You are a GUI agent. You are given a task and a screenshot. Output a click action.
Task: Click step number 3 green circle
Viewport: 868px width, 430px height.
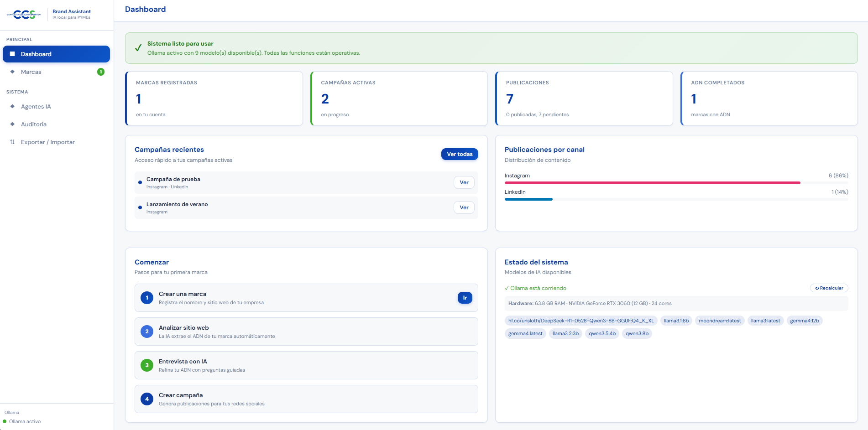tap(147, 365)
